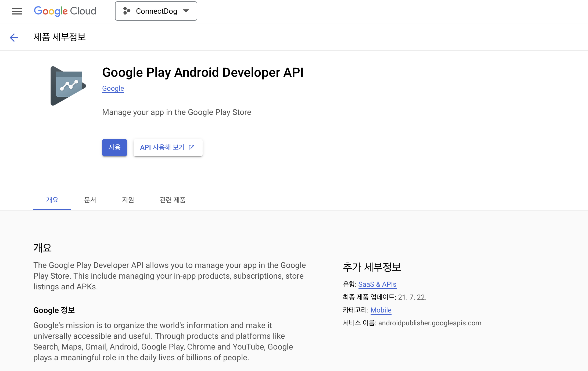Open the Google publisher link

(113, 88)
